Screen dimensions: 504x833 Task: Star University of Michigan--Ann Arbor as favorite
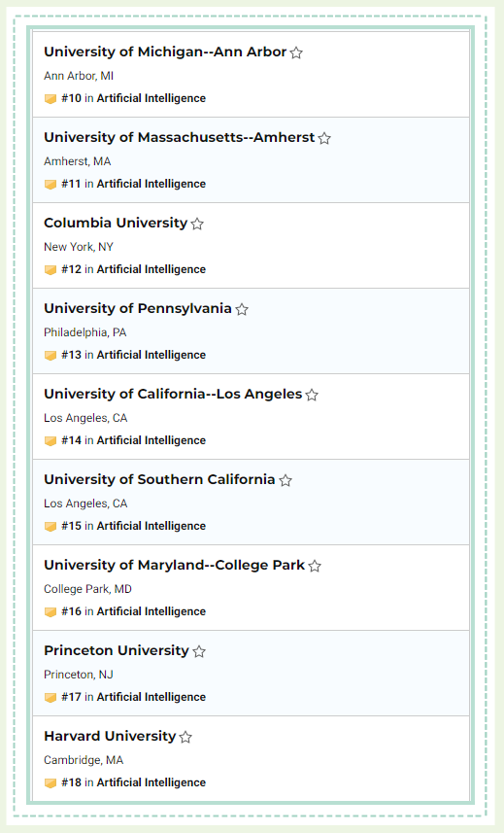click(296, 52)
